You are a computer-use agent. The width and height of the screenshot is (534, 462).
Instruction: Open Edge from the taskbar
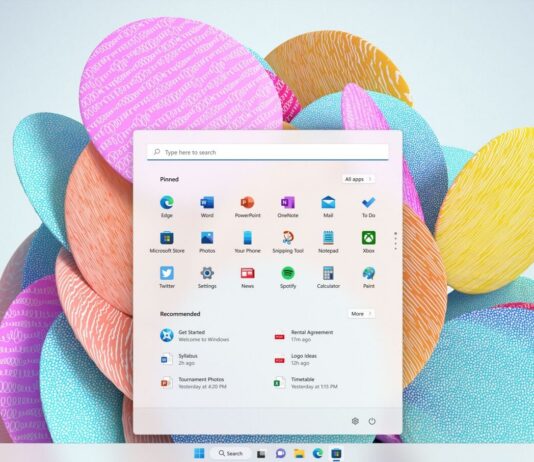[x=318, y=453]
